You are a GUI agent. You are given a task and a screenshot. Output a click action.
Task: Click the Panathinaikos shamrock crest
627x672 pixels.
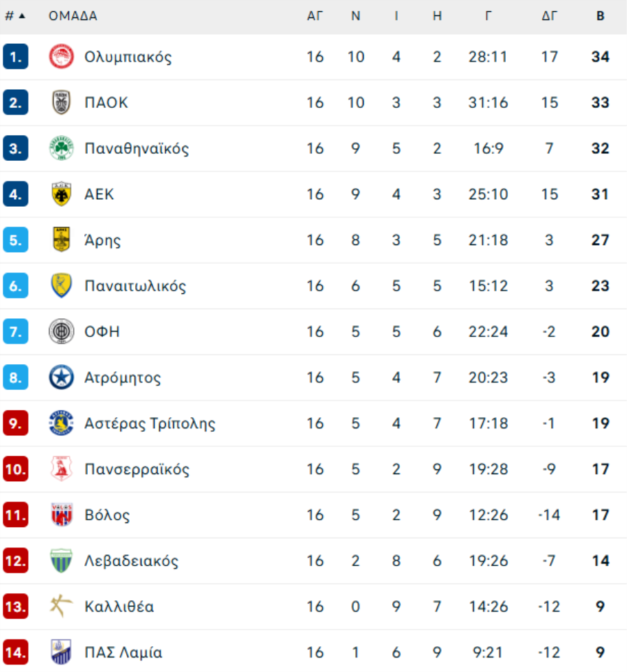61,148
